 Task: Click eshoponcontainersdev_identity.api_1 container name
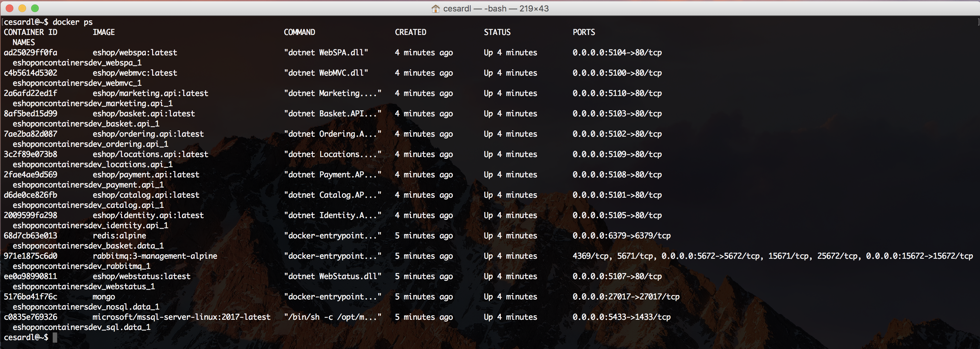click(x=90, y=226)
